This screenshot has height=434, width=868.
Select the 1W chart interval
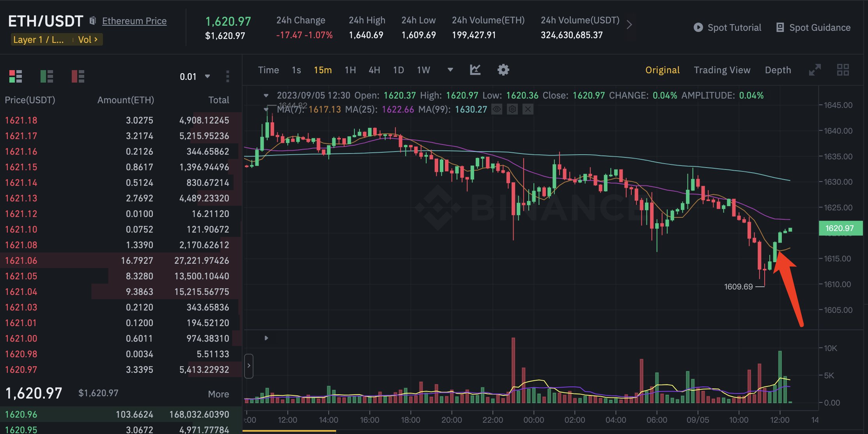point(423,70)
